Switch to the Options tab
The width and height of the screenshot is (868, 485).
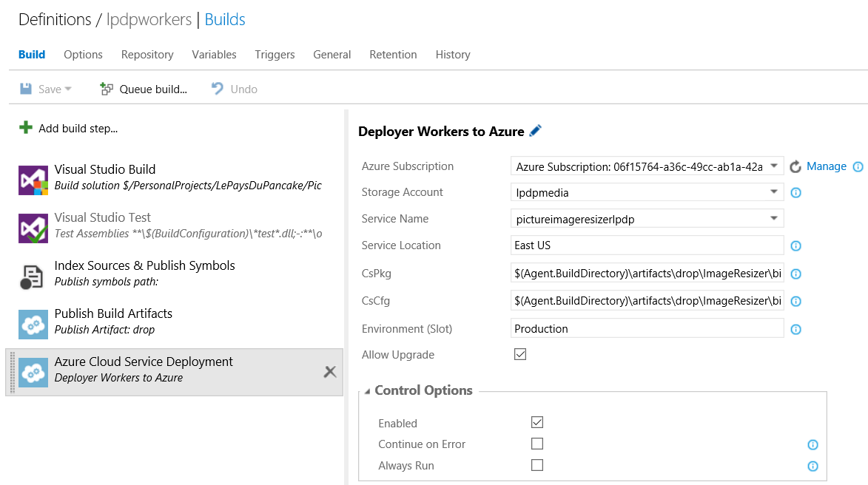83,54
